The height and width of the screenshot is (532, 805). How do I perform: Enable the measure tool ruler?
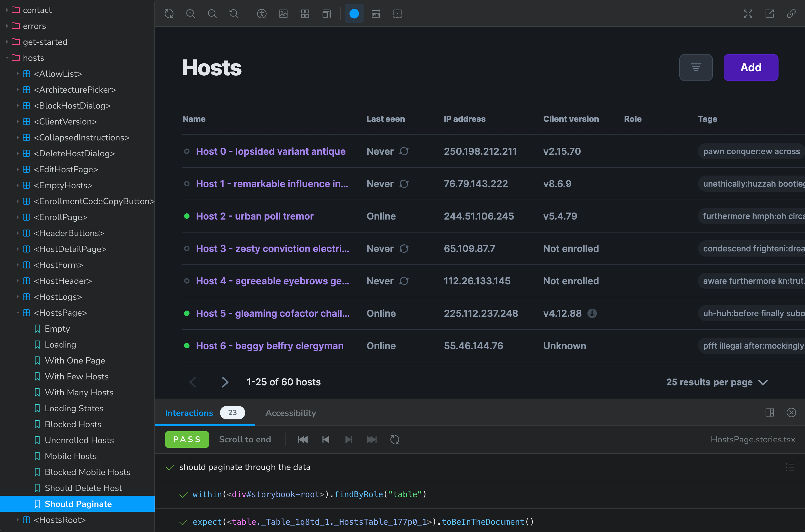point(376,14)
